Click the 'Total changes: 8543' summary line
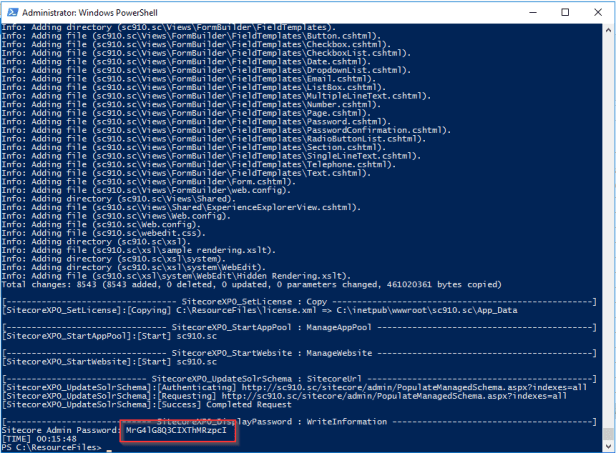This screenshot has width=616, height=453. tap(251, 284)
